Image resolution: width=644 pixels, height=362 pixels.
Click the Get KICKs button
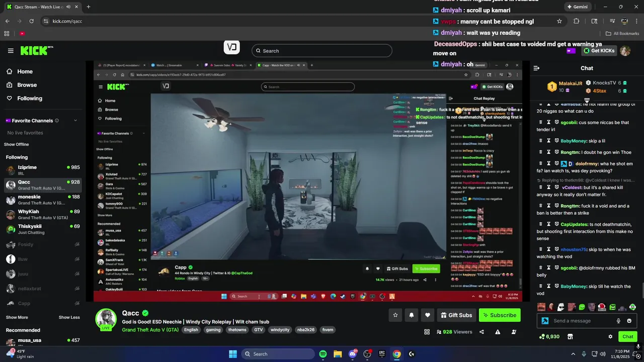[599, 51]
